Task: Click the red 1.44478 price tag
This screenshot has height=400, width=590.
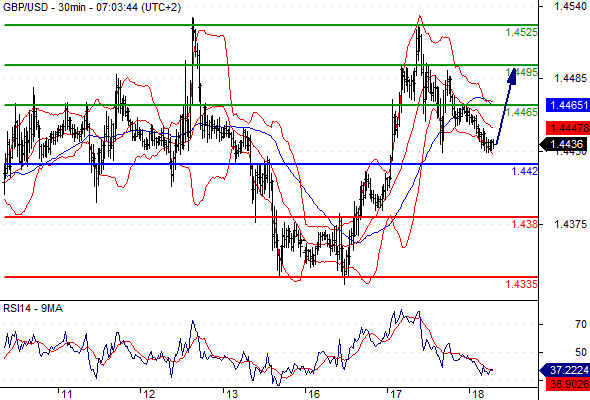Action: pyautogui.click(x=568, y=128)
